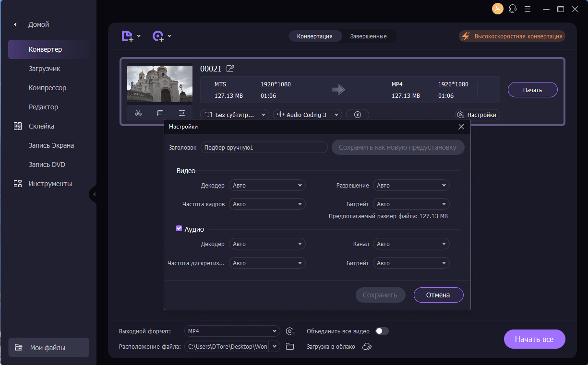The width and height of the screenshot is (588, 365).
Task: Click the Заголовок preset name field
Action: [x=264, y=148]
